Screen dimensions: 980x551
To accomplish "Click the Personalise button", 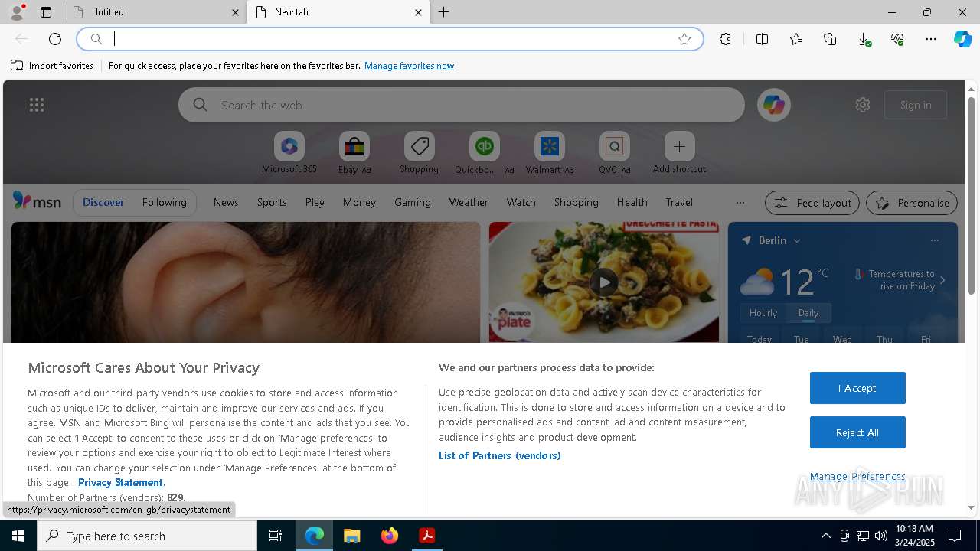I will point(912,203).
